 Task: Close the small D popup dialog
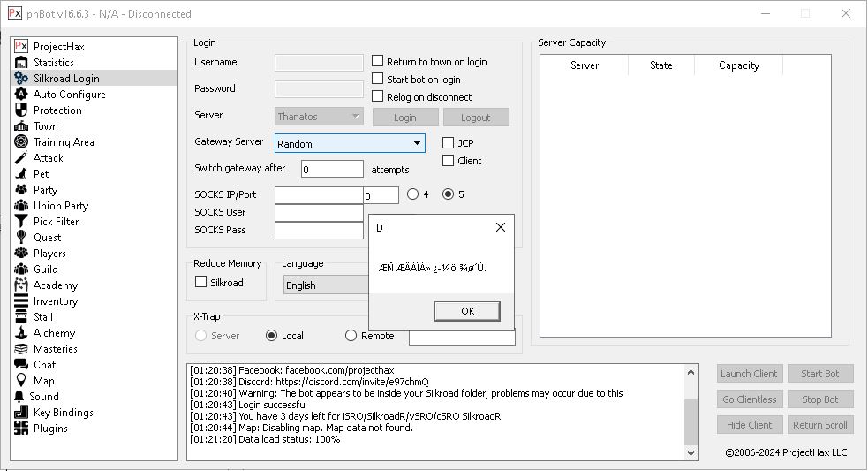point(501,227)
